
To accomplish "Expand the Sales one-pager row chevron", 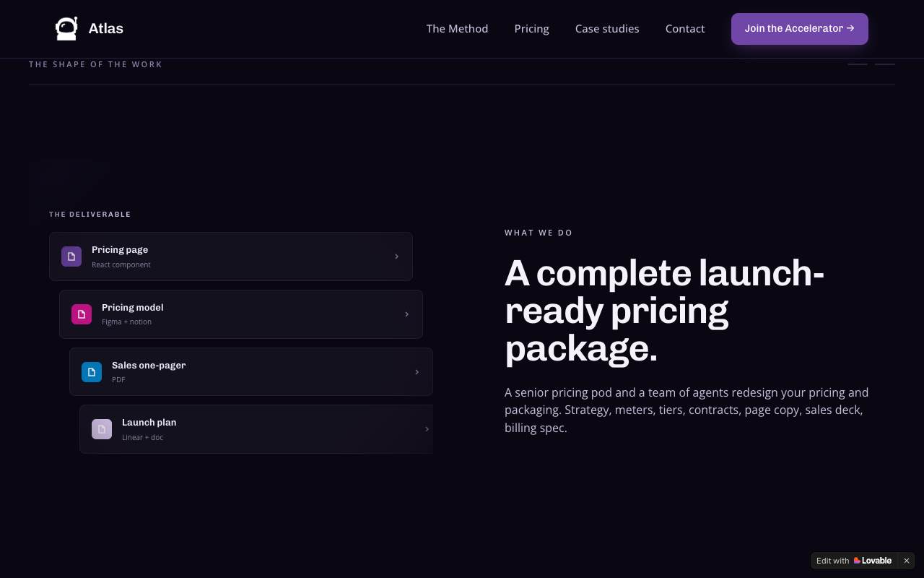I will pyautogui.click(x=417, y=372).
